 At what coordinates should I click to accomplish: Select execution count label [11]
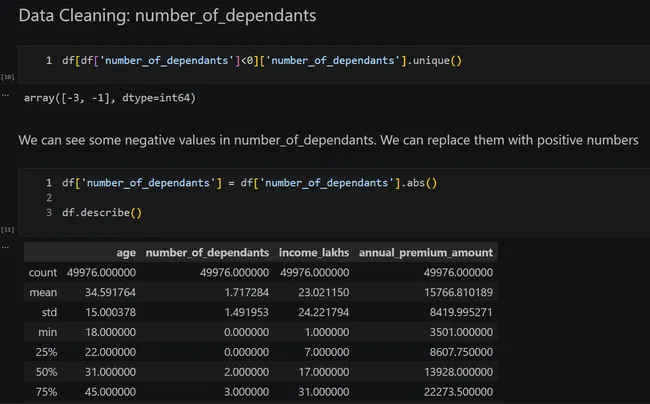7,230
